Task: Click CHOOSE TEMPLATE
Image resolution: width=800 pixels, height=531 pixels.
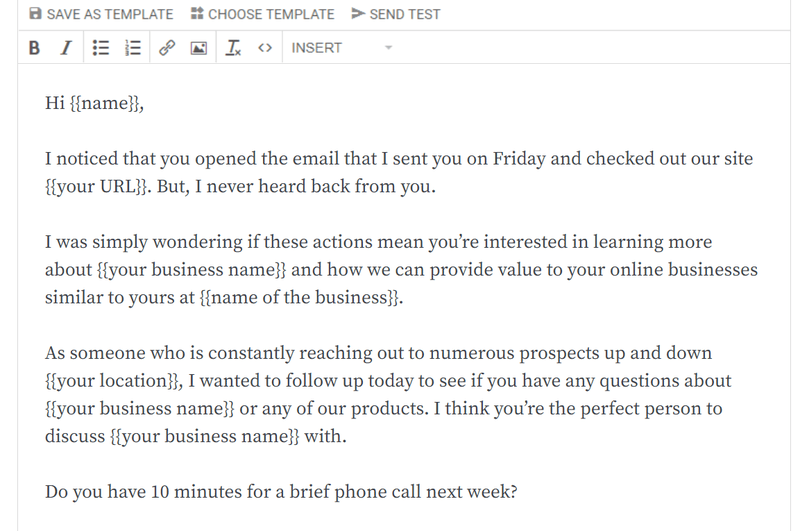Action: click(x=263, y=14)
